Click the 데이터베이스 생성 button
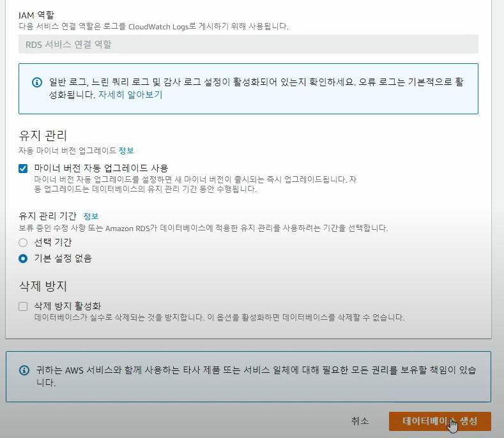Screen dimensions: 504x438 439,421
